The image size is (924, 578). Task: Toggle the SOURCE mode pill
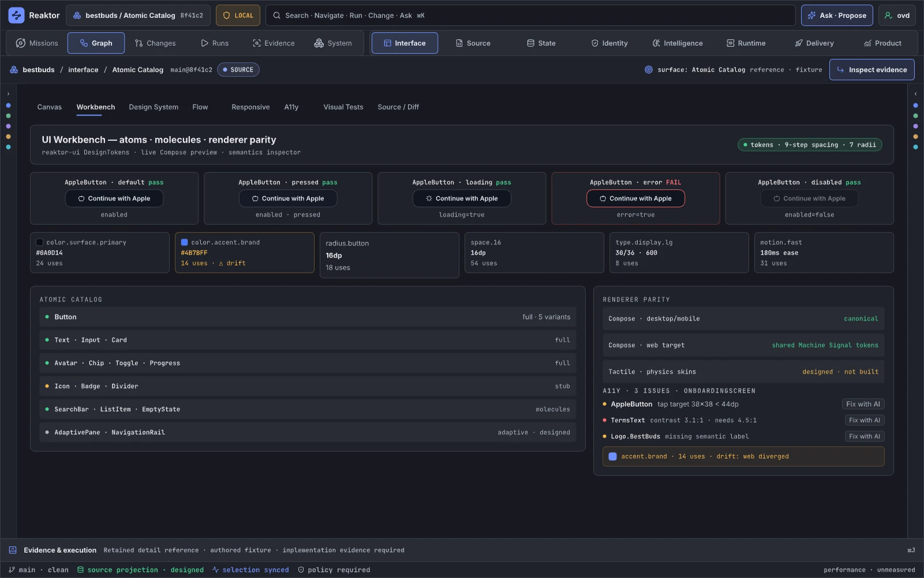click(x=238, y=70)
